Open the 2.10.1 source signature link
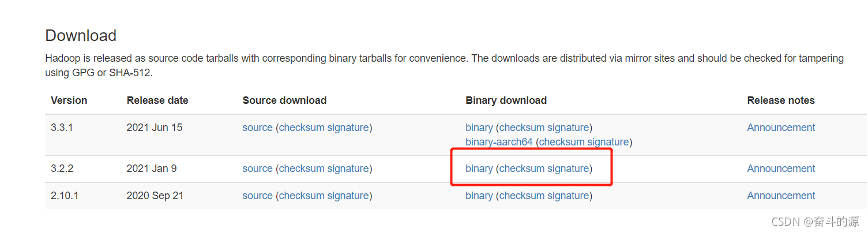 point(348,196)
